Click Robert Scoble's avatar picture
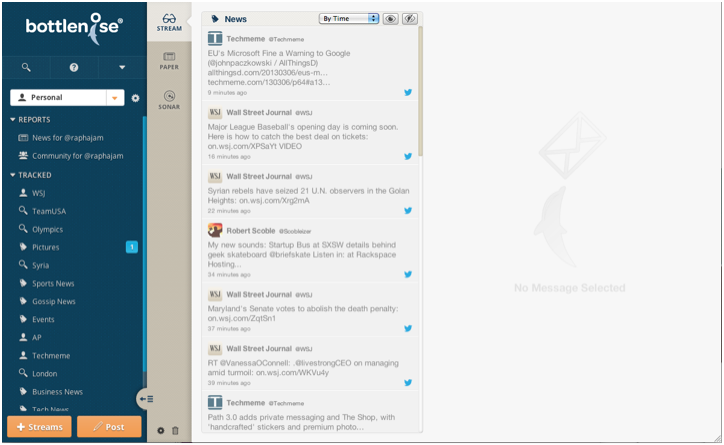 (x=215, y=230)
